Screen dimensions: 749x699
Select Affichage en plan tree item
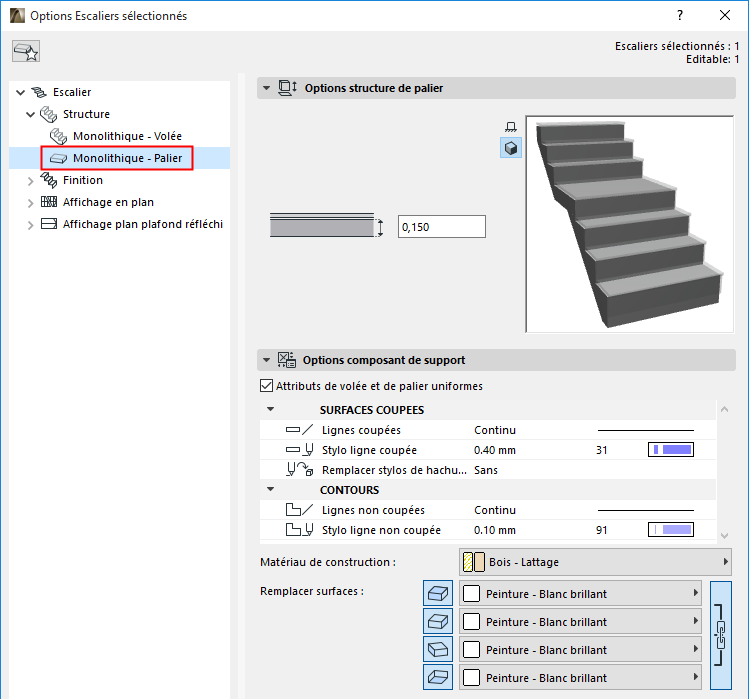108,202
